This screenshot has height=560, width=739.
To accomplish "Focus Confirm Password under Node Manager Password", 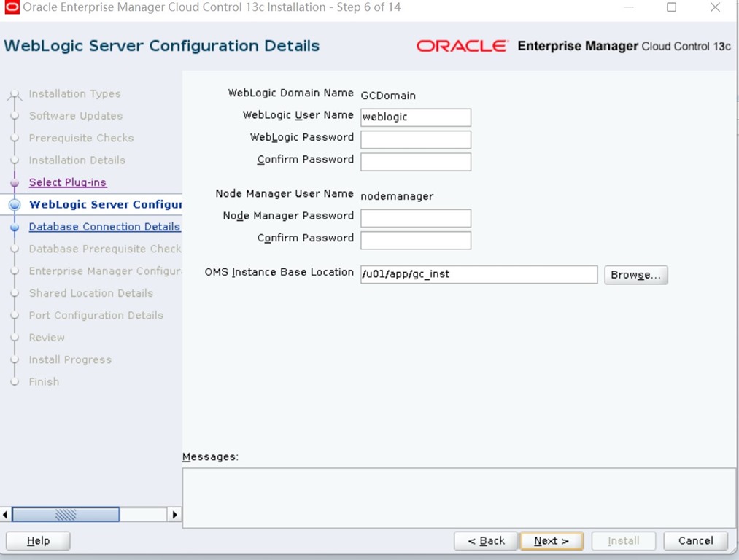I will (416, 240).
